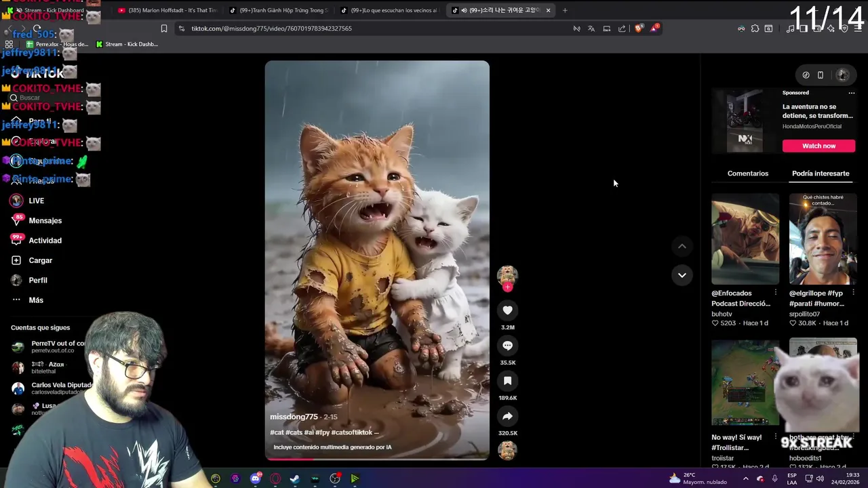
Task: Open Steam from the taskbar
Action: [x=295, y=479]
